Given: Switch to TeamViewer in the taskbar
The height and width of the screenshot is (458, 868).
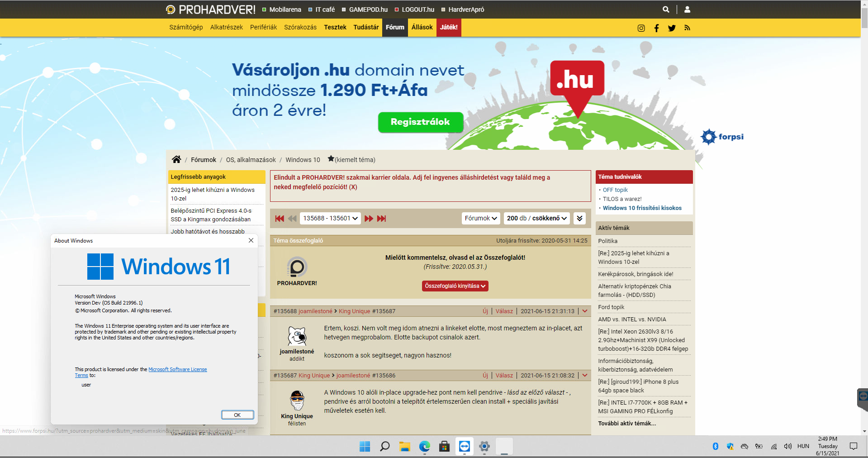Looking at the screenshot, I should 465,447.
